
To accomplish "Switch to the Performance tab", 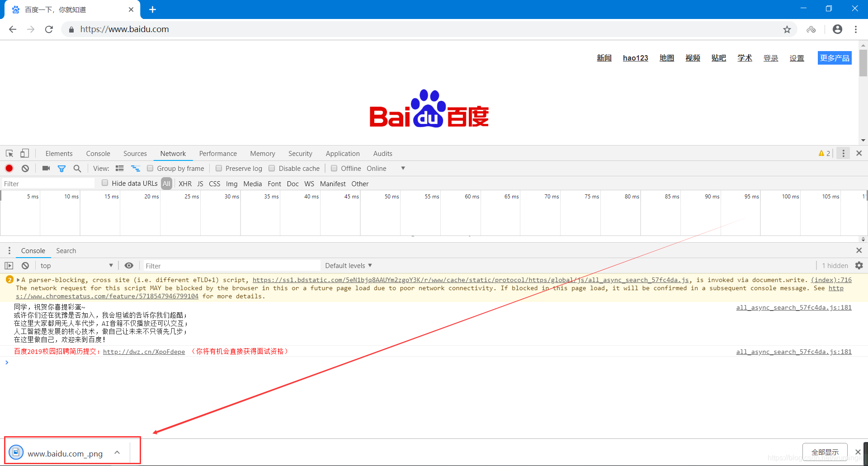I will coord(218,154).
